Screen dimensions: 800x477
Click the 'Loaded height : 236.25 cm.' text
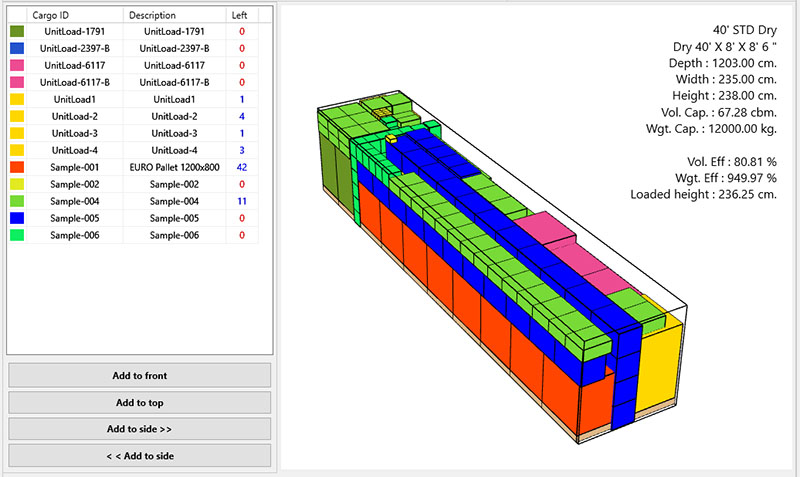704,194
